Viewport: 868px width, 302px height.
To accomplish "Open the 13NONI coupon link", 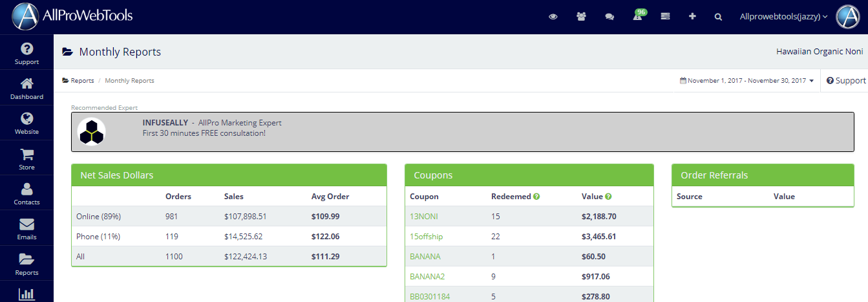I will point(423,217).
